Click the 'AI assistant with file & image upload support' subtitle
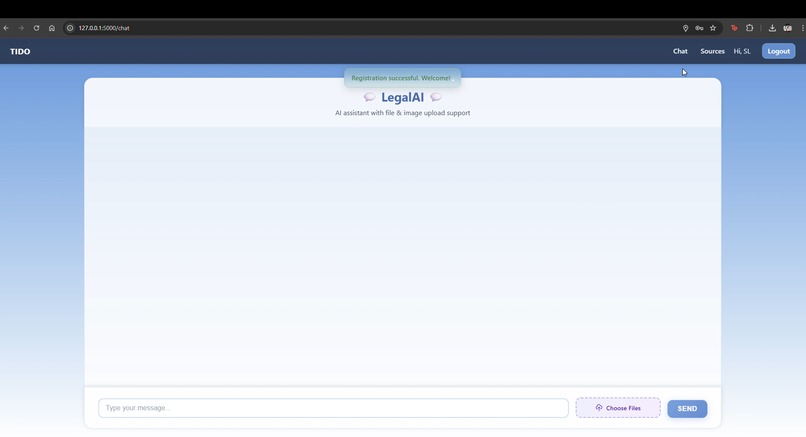Screen dimensions: 806x437 [402, 113]
